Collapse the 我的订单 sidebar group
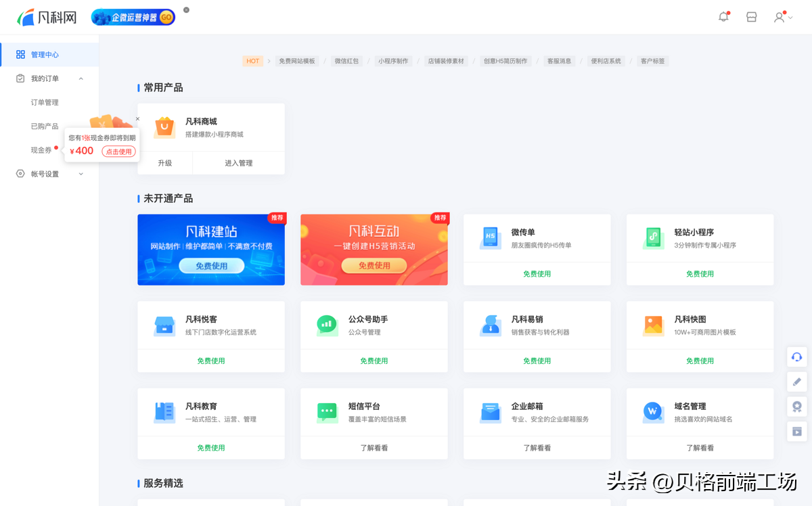The image size is (812, 506). (x=81, y=78)
